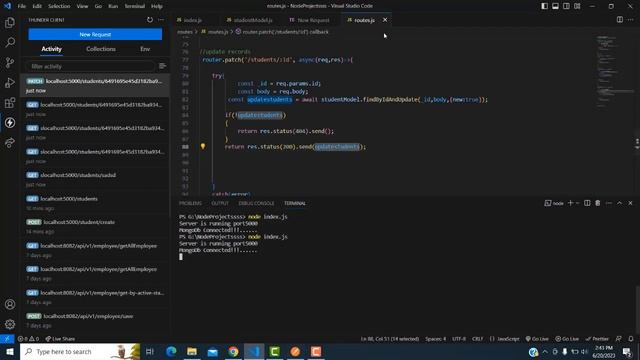Select the Activity tab in Thunder Client
The width and height of the screenshot is (640, 360).
[x=51, y=49]
